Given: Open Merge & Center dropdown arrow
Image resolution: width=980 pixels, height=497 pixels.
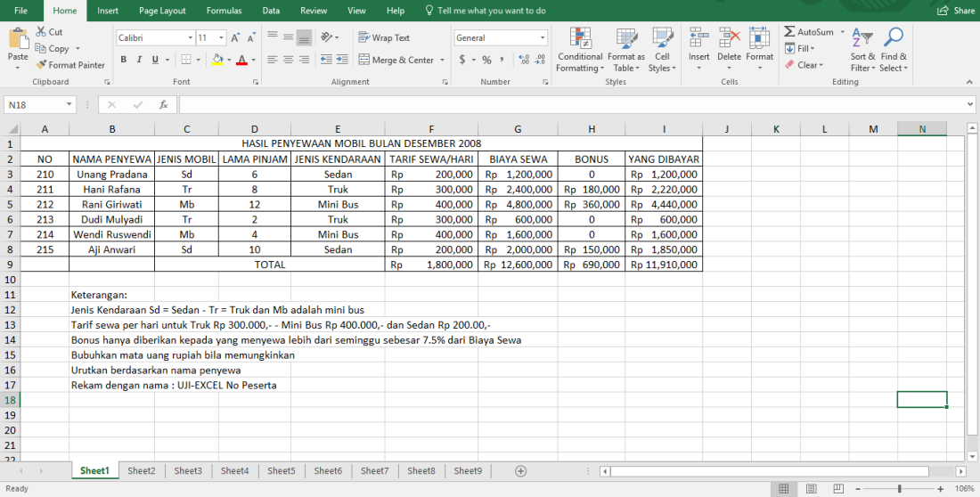Looking at the screenshot, I should point(442,60).
